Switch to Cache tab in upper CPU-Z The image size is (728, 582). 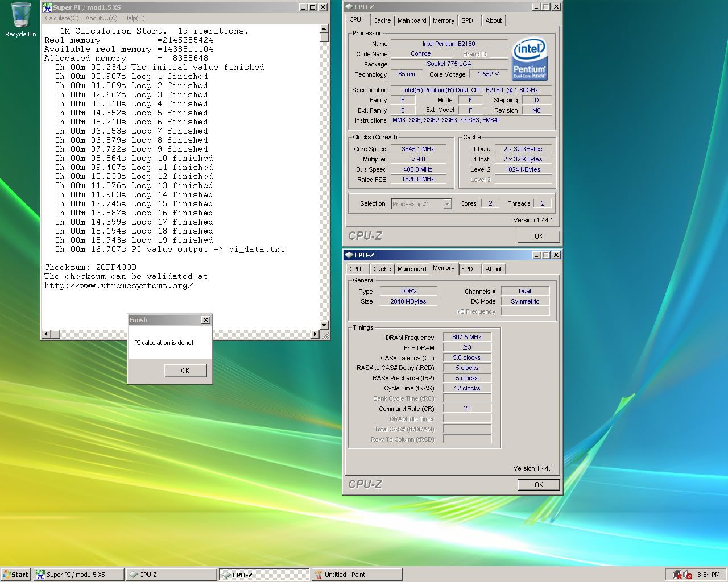[x=382, y=20]
